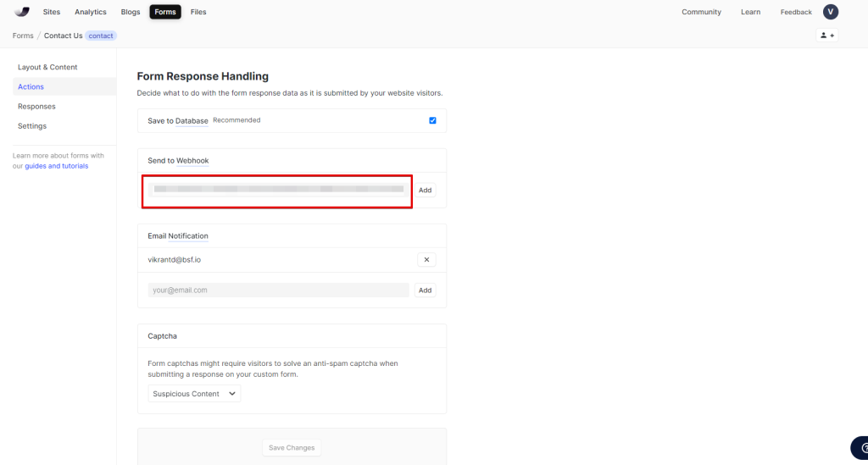This screenshot has width=868, height=465.
Task: Click the add collaborator icon button
Action: 826,36
